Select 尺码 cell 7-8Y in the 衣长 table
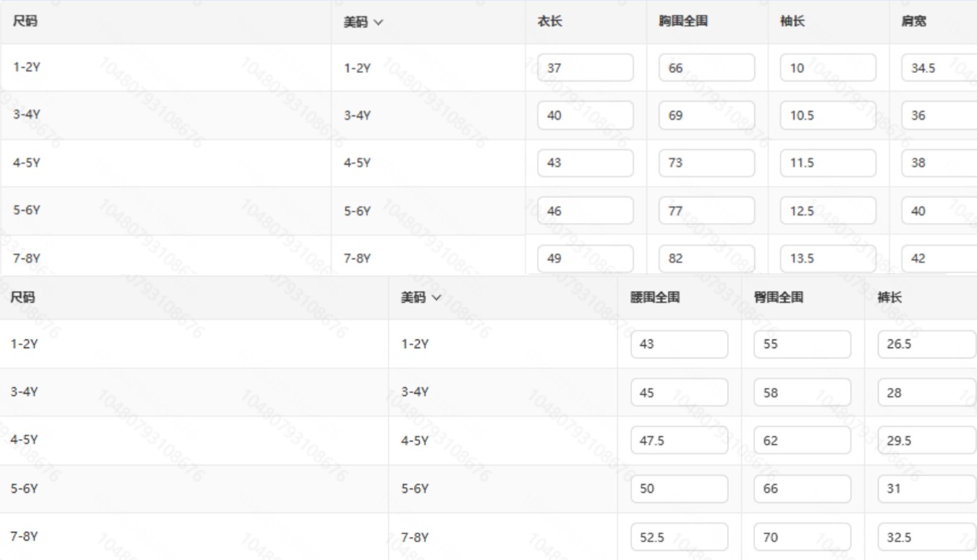Image resolution: width=977 pixels, height=560 pixels. click(x=26, y=258)
